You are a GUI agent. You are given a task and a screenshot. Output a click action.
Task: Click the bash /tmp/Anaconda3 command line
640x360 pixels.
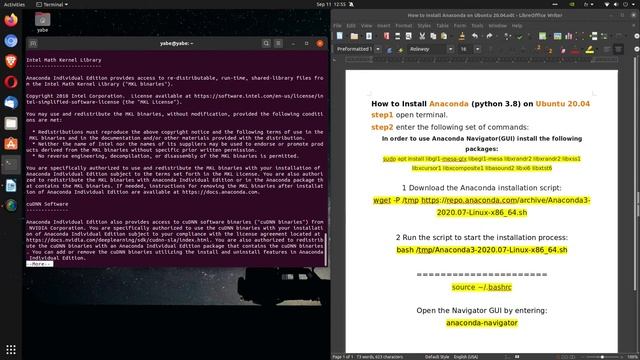click(x=482, y=249)
